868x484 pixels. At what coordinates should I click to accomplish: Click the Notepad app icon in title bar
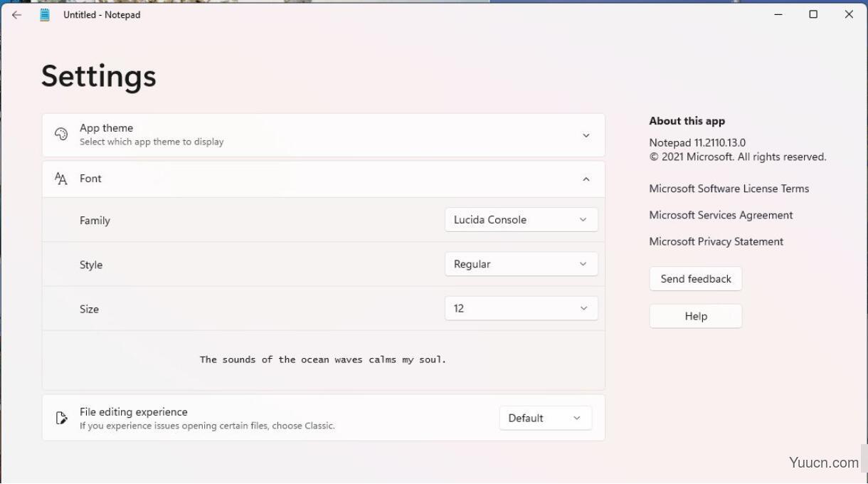tap(45, 14)
